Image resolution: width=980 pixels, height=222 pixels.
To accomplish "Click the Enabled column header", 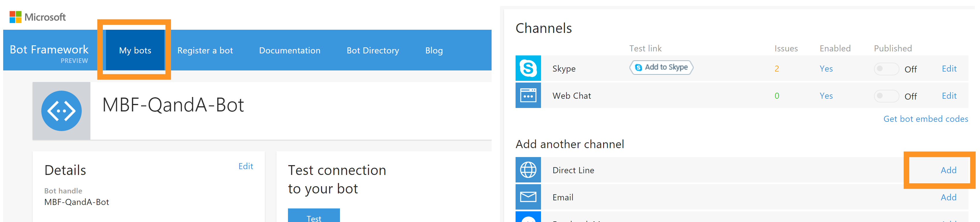I will coord(835,48).
